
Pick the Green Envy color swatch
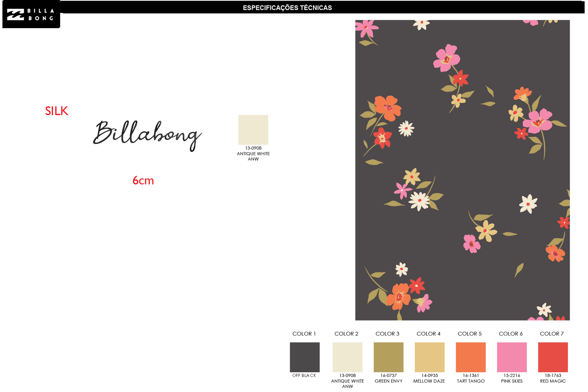(389, 357)
